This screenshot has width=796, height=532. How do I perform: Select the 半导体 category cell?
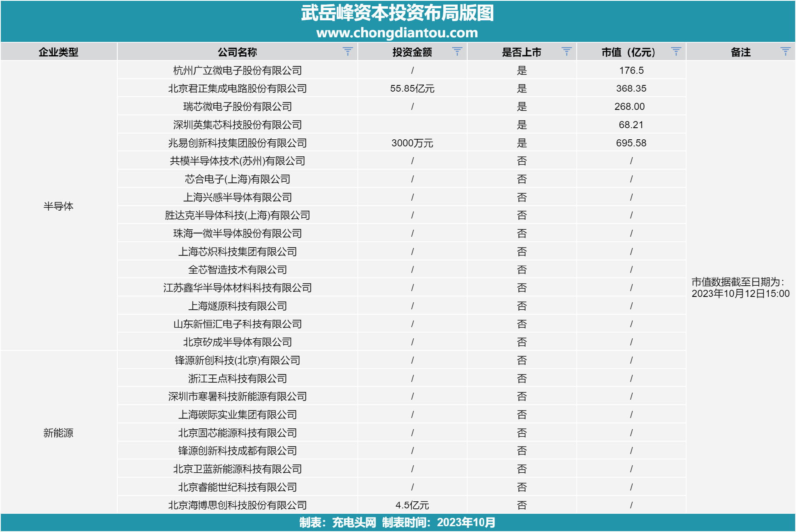tap(58, 206)
